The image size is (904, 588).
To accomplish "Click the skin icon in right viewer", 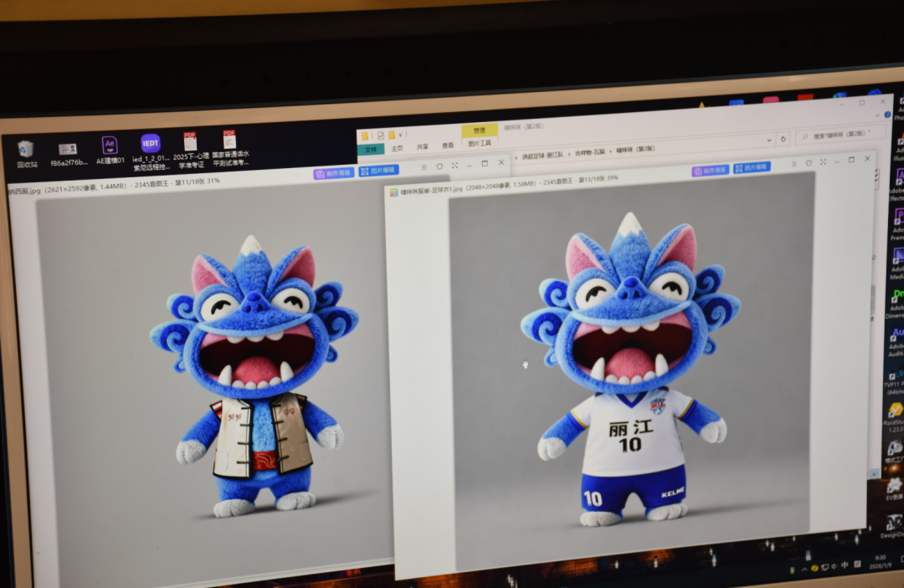I will (x=809, y=162).
